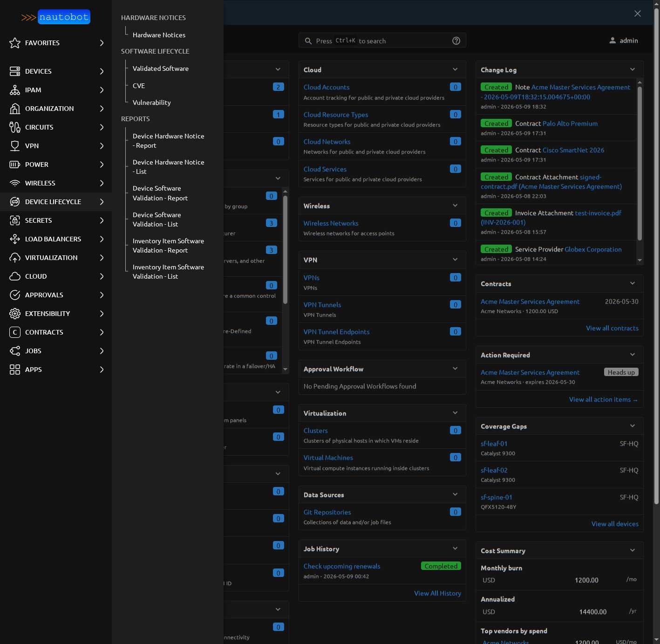
Task: Open sf-spine-01 device link
Action: pyautogui.click(x=497, y=497)
